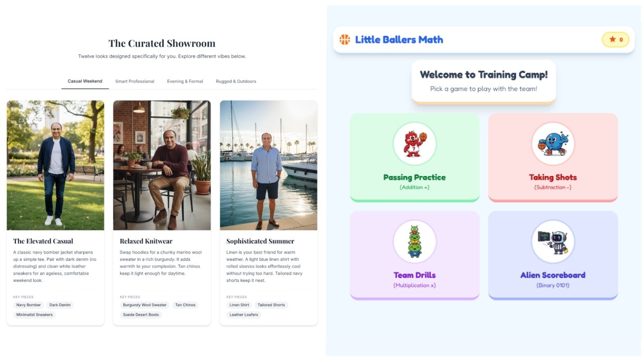Click the star score badge

click(x=616, y=40)
